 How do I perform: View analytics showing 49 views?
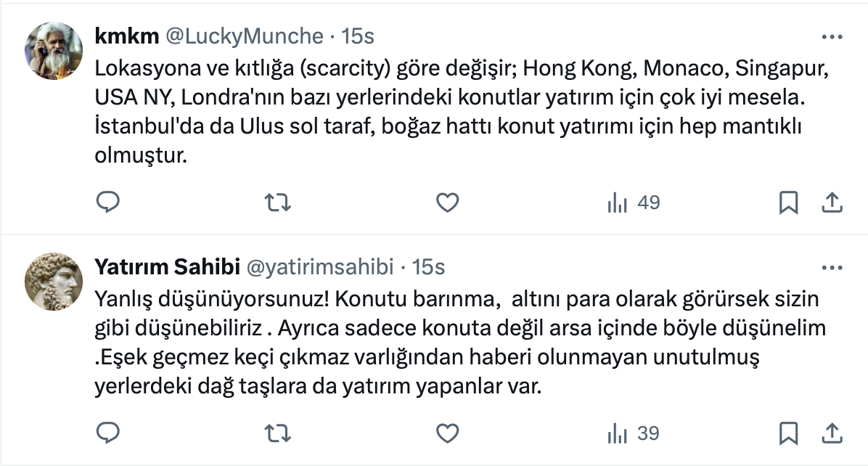coord(633,203)
